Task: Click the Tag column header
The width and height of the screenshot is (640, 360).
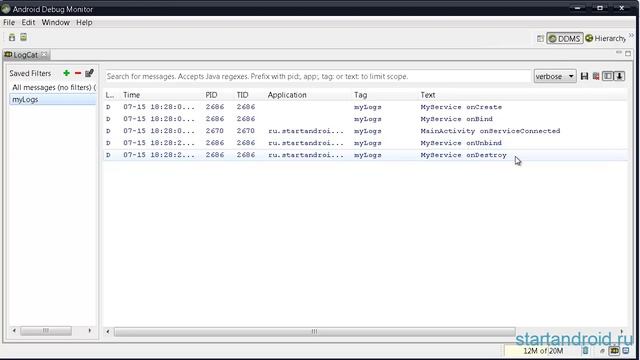Action: click(x=360, y=95)
